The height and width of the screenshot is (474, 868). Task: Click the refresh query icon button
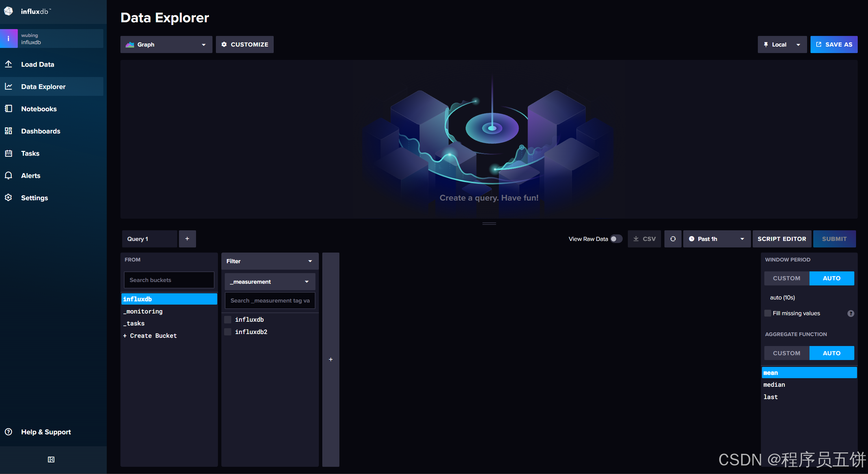pyautogui.click(x=673, y=239)
